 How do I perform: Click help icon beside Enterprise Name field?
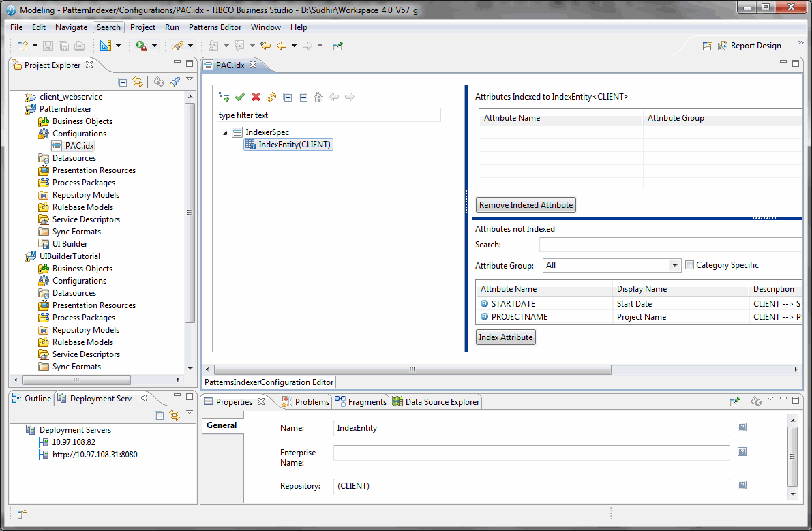coord(742,452)
